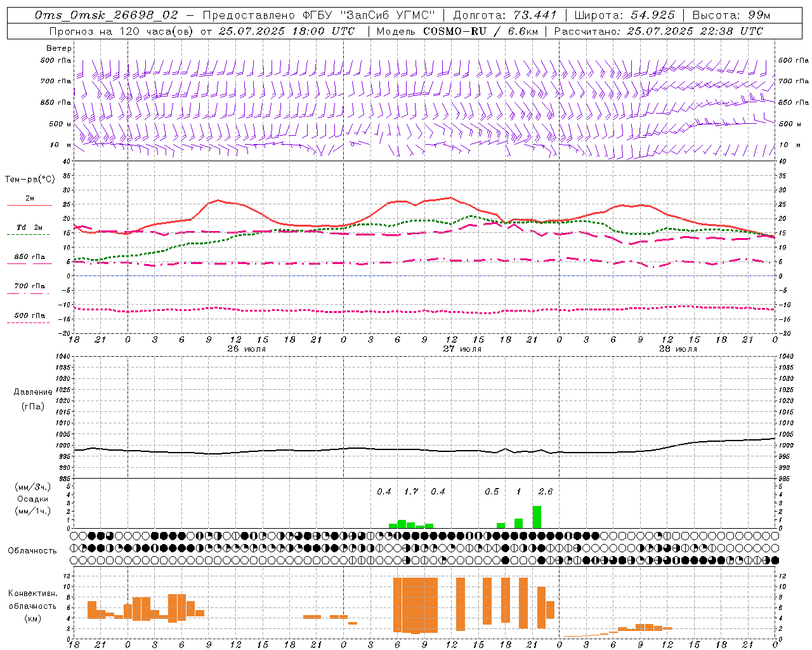Screen dimensions: 812x650
Task: Click the Облачность cloud cover label
Action: [32, 551]
